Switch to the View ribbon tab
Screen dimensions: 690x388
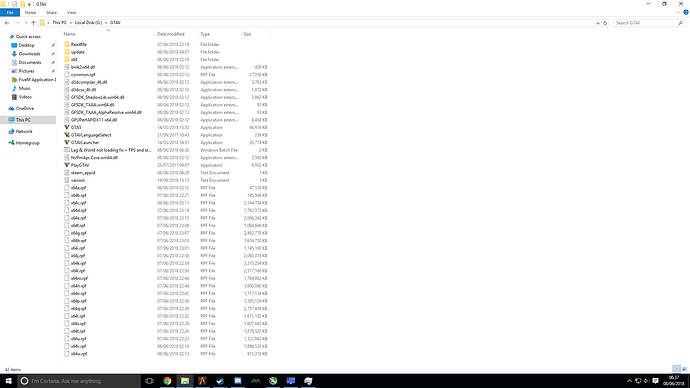(x=71, y=12)
